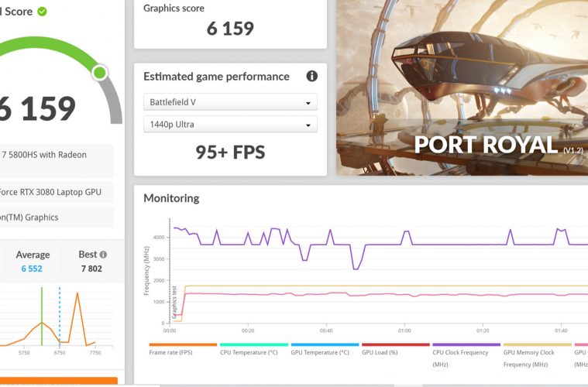This screenshot has width=588, height=387.
Task: Click the info icon next to Best
Action: [103, 255]
